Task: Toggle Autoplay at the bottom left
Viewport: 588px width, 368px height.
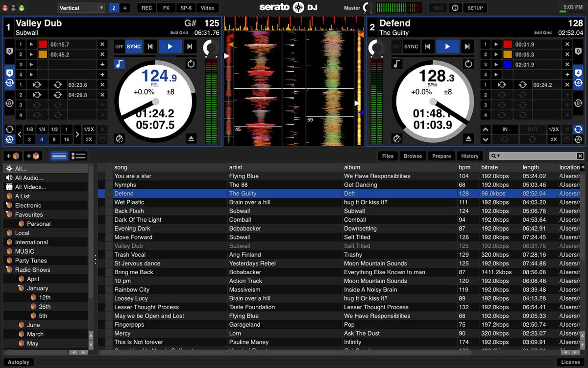Action: pos(18,362)
